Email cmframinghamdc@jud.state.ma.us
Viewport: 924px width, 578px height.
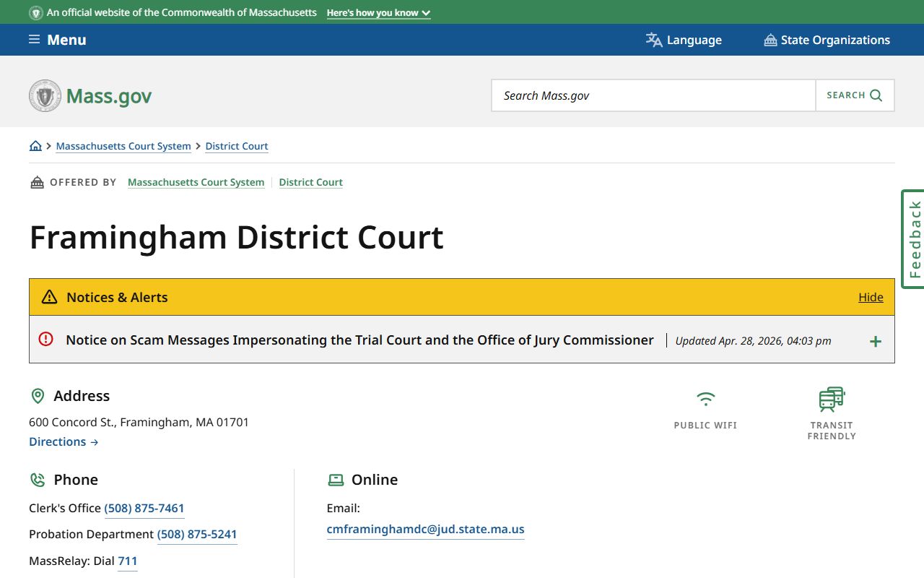pos(425,529)
